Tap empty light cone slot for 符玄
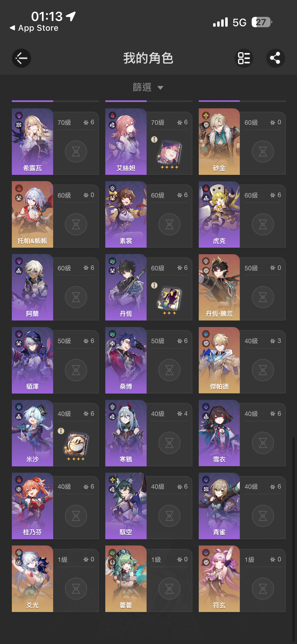Viewport: 297px width, 644px height. (263, 589)
